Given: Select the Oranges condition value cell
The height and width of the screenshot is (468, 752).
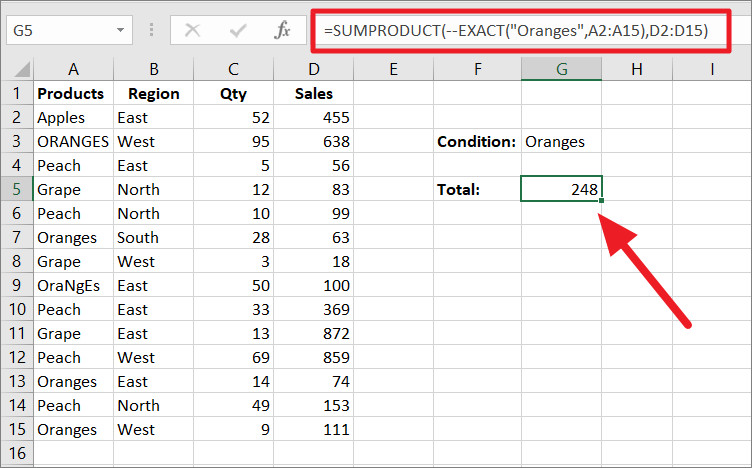Looking at the screenshot, I should click(x=562, y=141).
